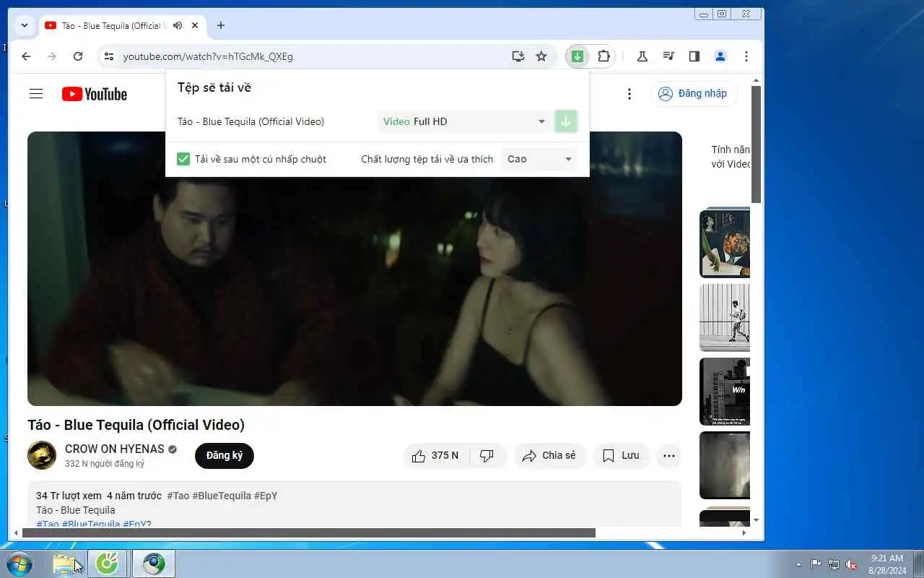
Task: Go to the YouTube home logo
Action: tap(95, 94)
